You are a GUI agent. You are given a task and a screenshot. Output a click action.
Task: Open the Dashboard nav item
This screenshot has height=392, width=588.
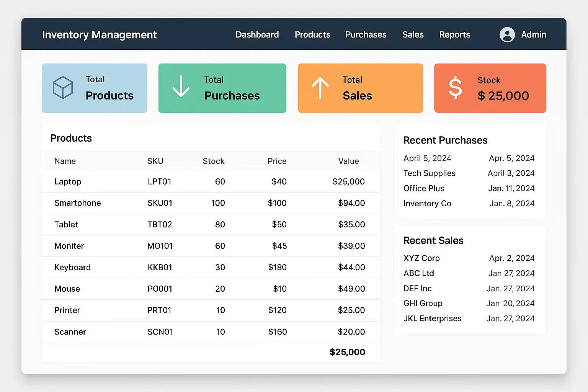(257, 35)
